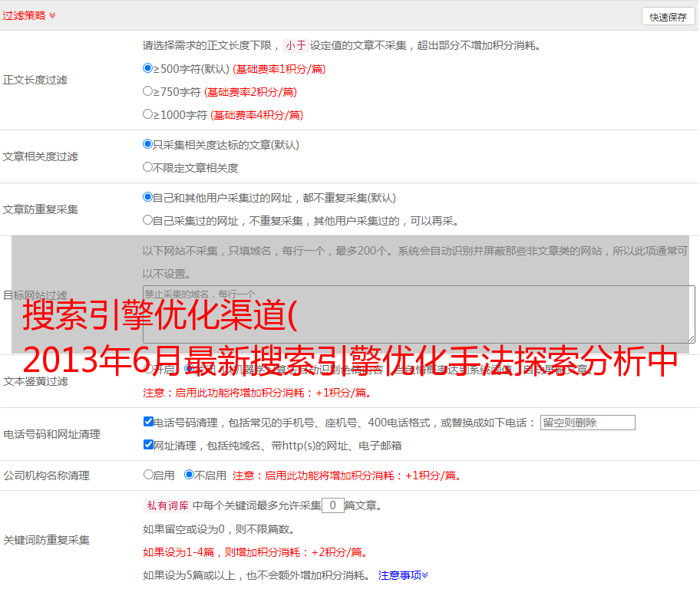Click the 小于 highlighted tag
Screen dimensions: 700x589
296,45
